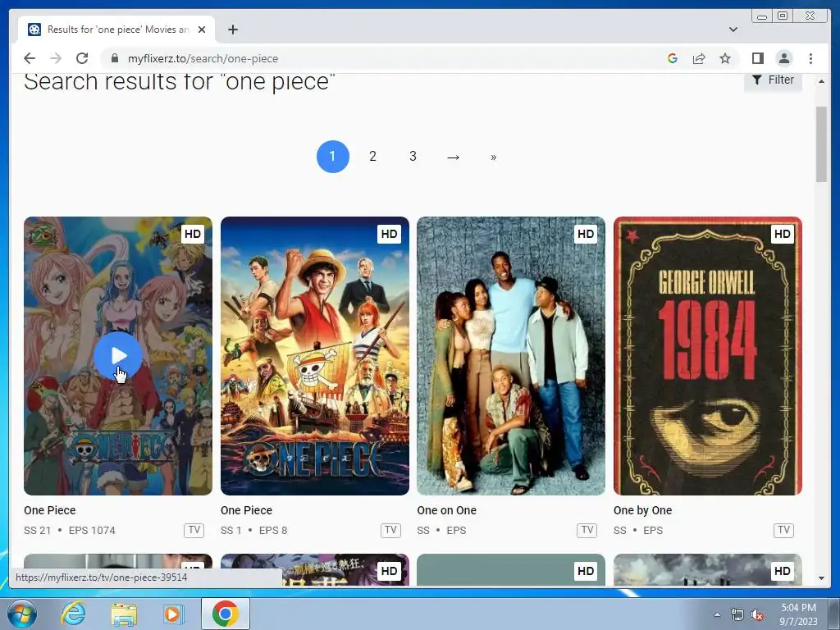Go to results page 2
This screenshot has height=630, width=840.
point(373,157)
